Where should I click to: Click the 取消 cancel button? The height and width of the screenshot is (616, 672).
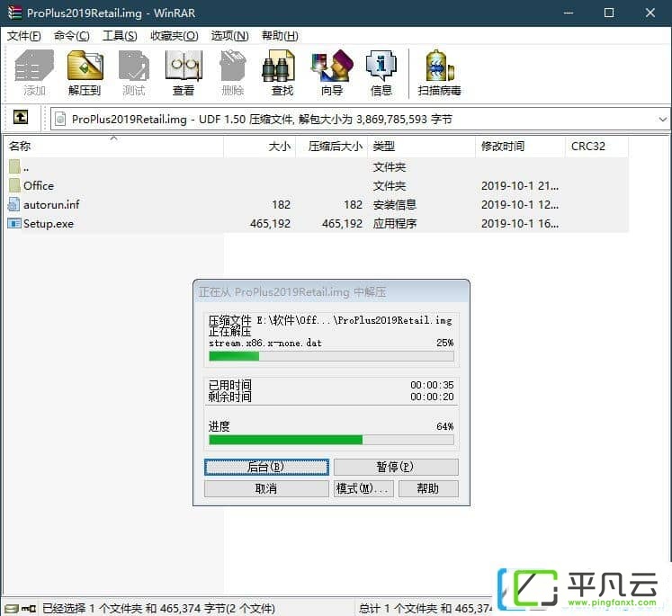(x=266, y=488)
